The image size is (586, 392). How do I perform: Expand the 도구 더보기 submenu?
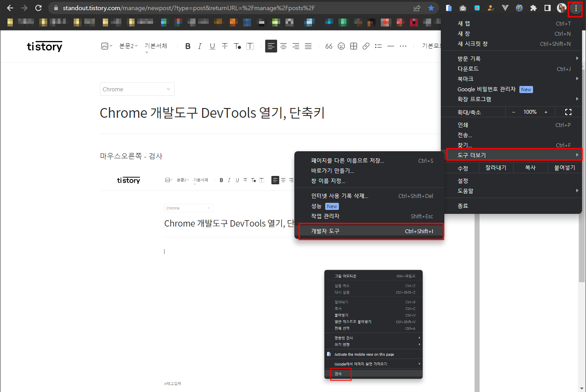511,155
